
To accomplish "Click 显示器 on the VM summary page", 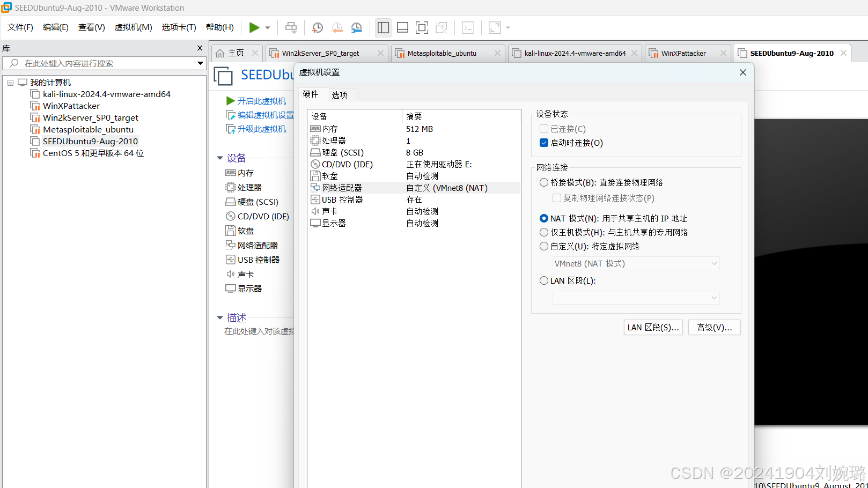I will click(x=244, y=289).
